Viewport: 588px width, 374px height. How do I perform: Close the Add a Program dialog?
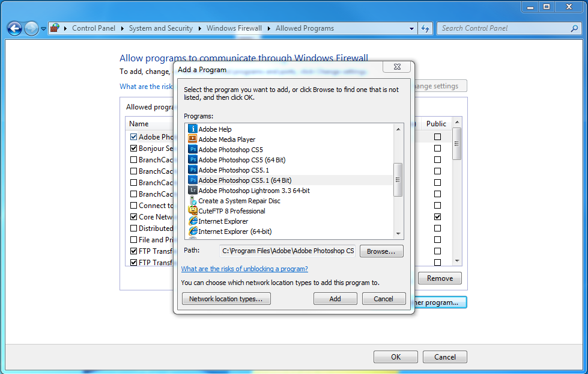(x=397, y=67)
